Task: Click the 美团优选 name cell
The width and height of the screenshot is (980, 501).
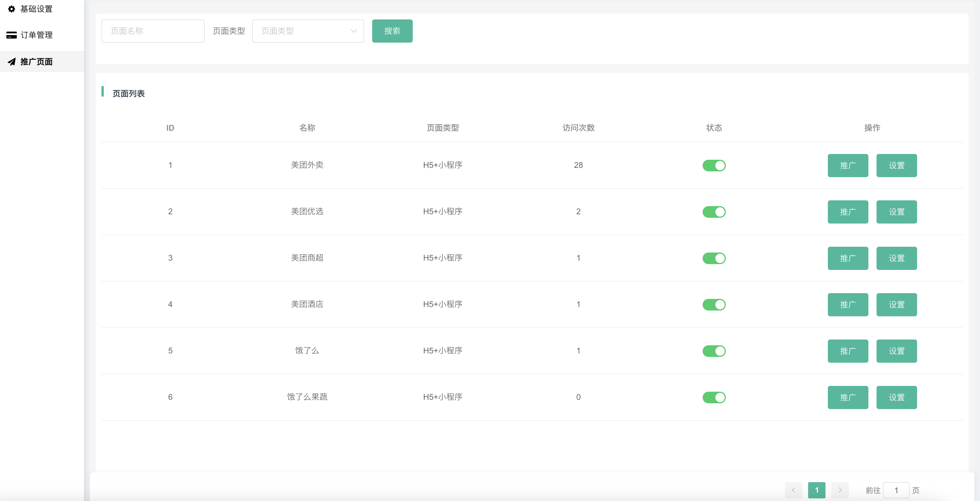Action: pos(307,212)
